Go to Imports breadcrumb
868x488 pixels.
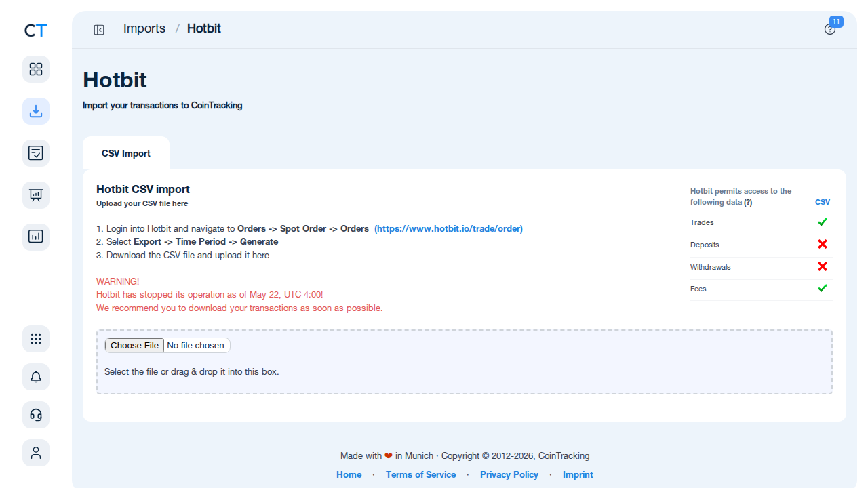[x=144, y=28]
